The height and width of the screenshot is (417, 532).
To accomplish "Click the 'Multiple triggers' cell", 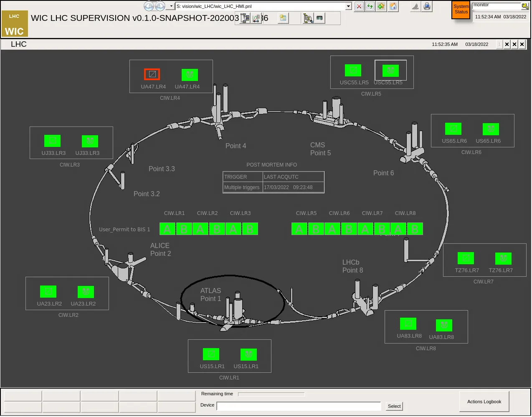I will [x=242, y=187].
